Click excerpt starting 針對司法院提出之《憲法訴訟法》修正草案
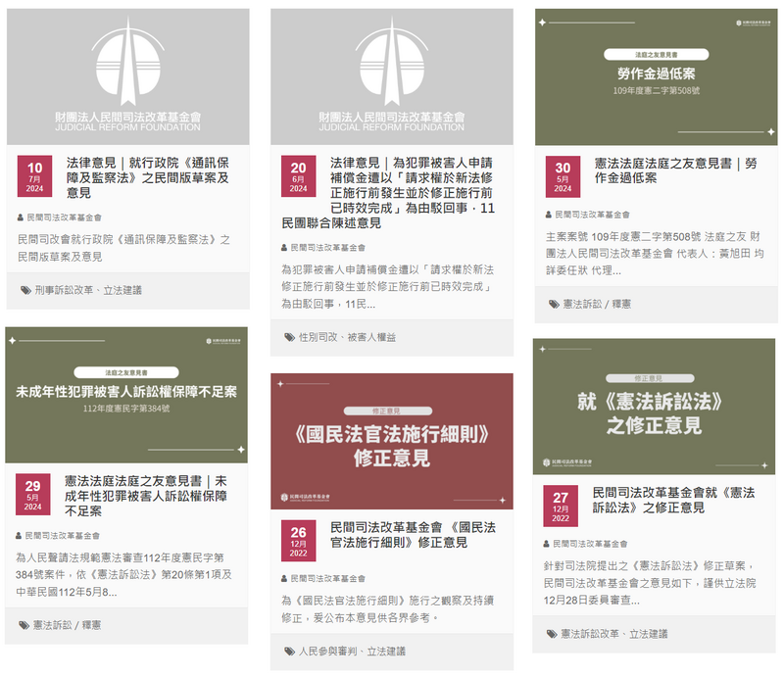Image resolution: width=784 pixels, height=677 pixels. click(650, 583)
